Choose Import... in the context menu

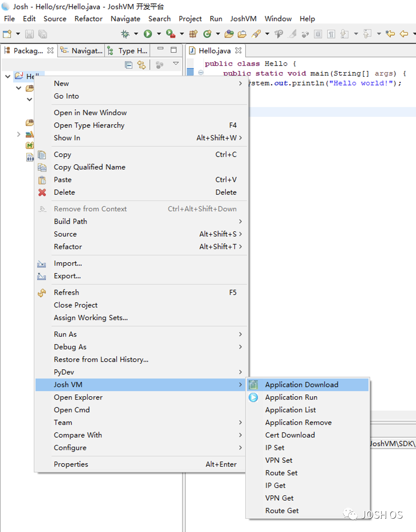141,263
